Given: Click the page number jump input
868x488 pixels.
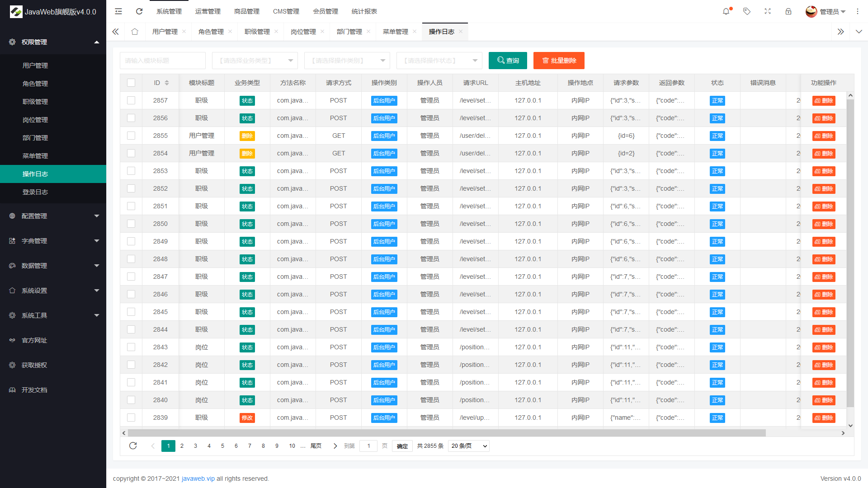Looking at the screenshot, I should [368, 446].
